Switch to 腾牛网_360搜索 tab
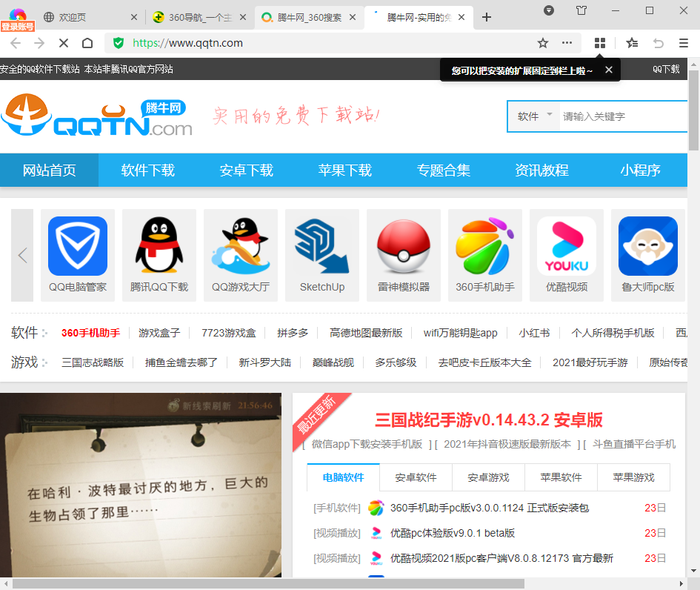Image resolution: width=700 pixels, height=590 pixels. coord(309,18)
